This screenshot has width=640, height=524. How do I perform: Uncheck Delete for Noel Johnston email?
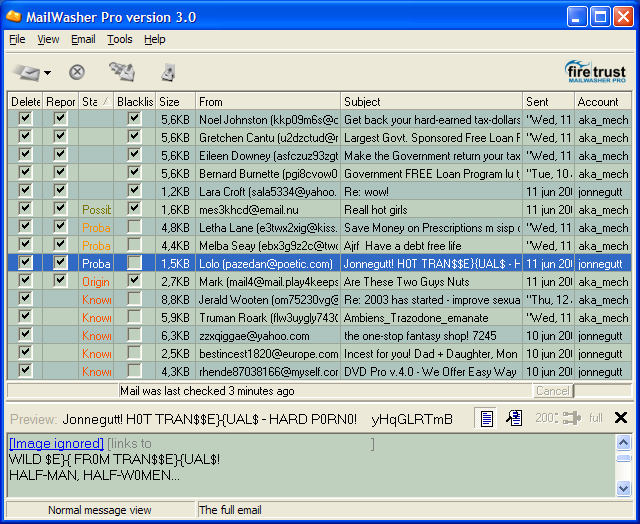(x=25, y=119)
